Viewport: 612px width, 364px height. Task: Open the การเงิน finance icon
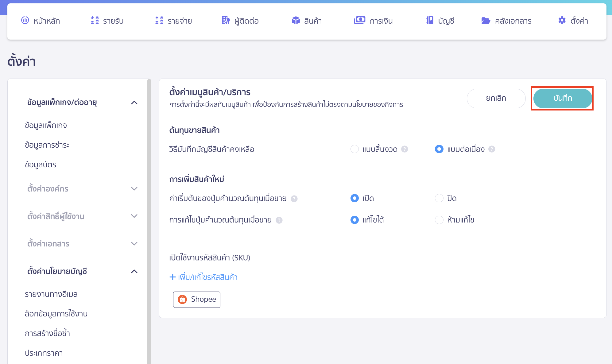tap(360, 21)
